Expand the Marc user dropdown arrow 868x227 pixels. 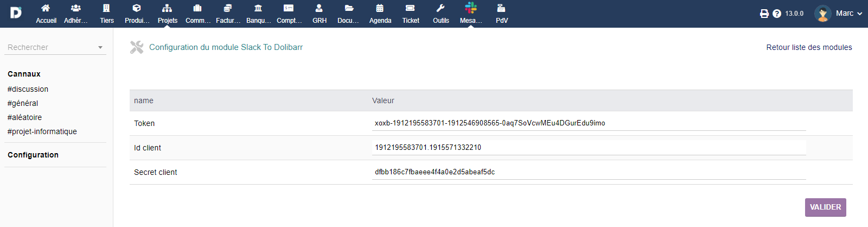tap(860, 14)
